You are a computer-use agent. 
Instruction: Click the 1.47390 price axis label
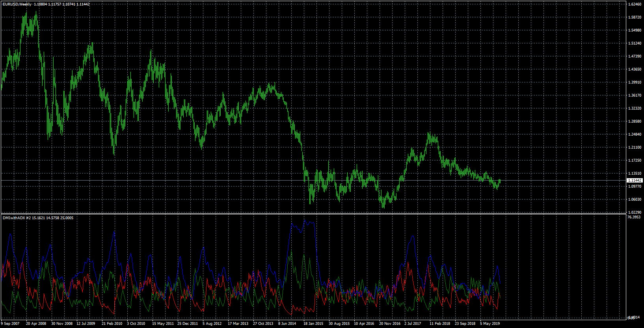(635, 56)
